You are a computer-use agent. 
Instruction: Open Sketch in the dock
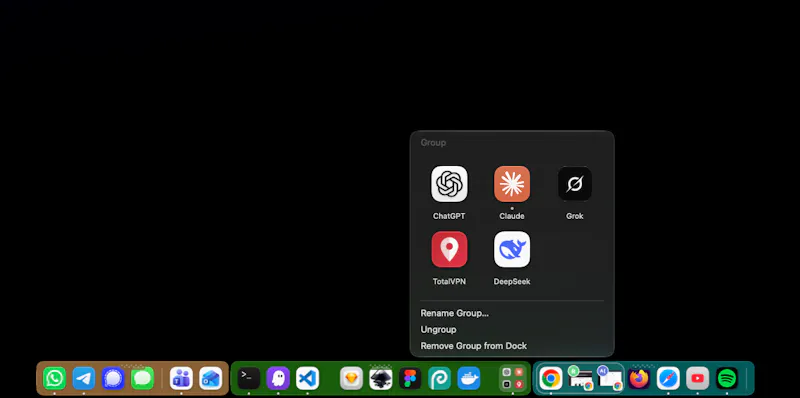point(352,379)
